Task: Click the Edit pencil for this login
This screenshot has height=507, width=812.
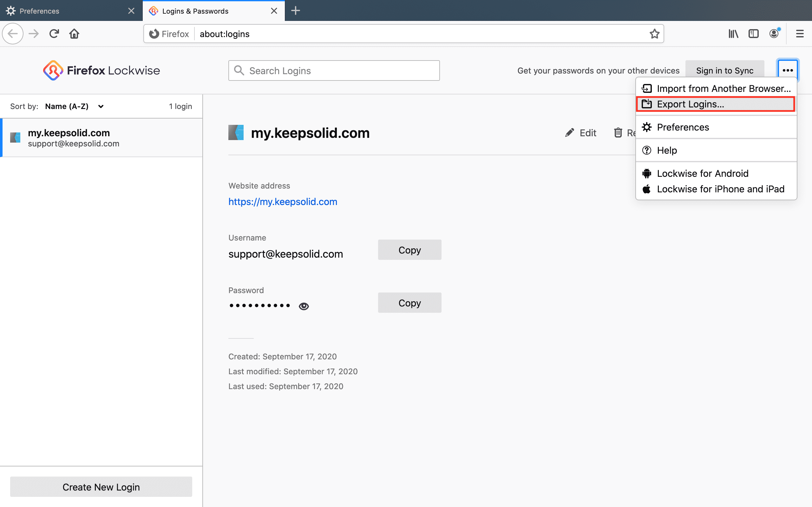Action: tap(580, 133)
